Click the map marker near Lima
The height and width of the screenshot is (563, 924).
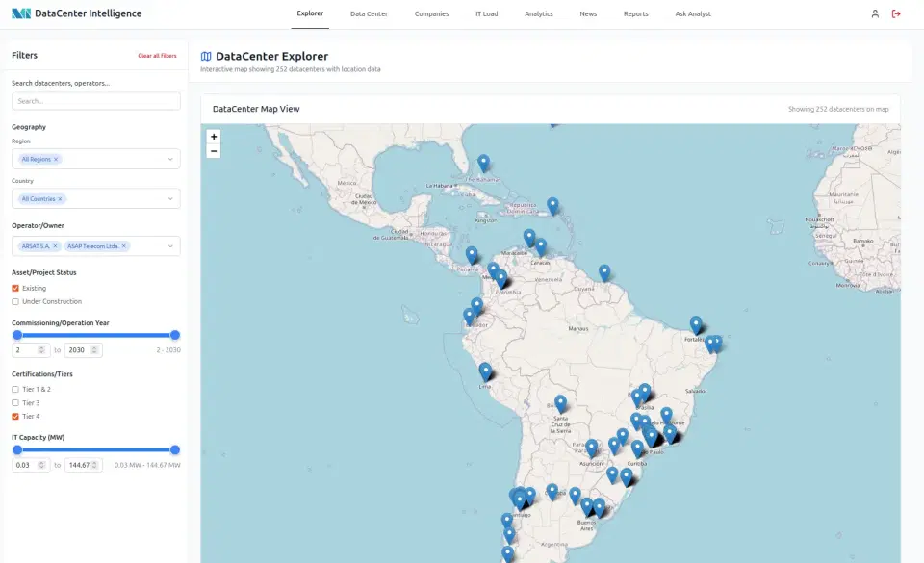tap(486, 368)
